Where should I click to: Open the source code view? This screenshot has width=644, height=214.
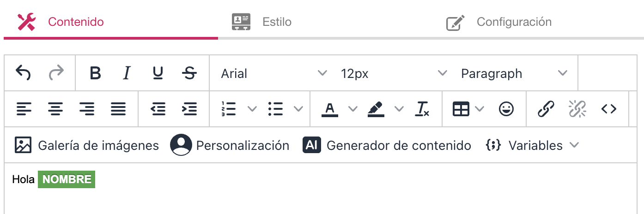[608, 109]
